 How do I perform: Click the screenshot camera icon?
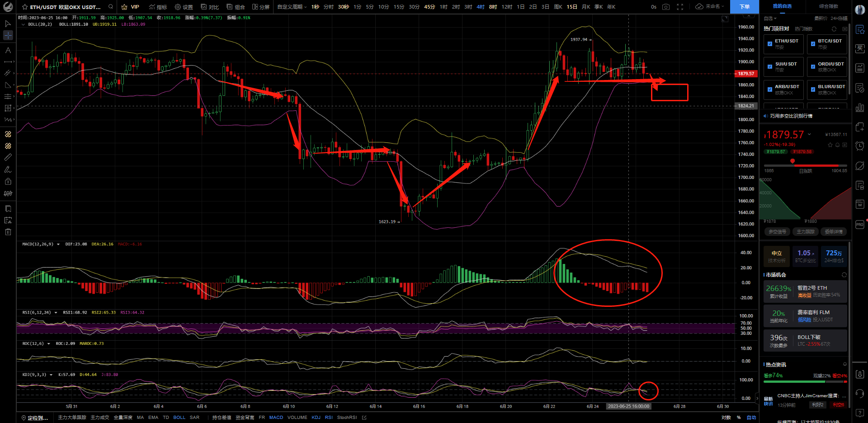coord(666,7)
